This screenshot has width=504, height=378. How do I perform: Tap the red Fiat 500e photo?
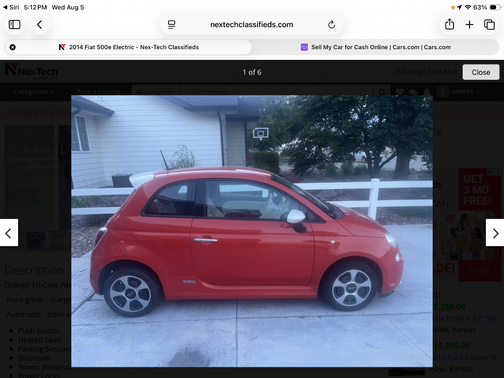tap(252, 231)
